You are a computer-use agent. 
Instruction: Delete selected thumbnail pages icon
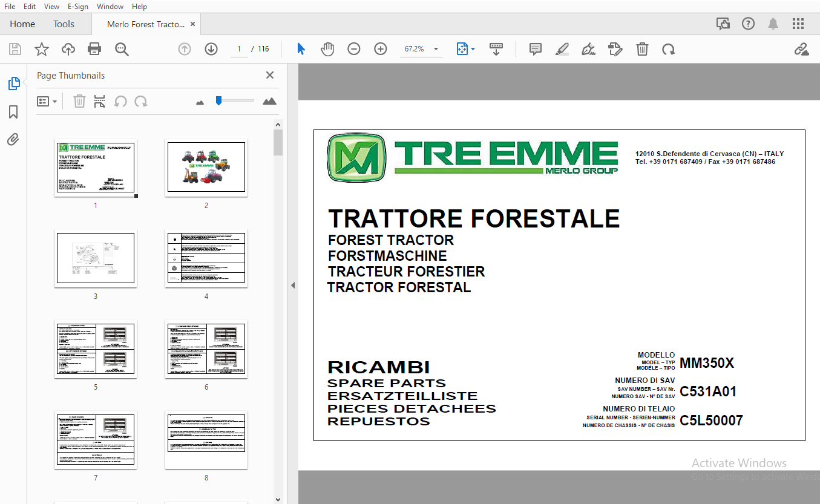(79, 102)
